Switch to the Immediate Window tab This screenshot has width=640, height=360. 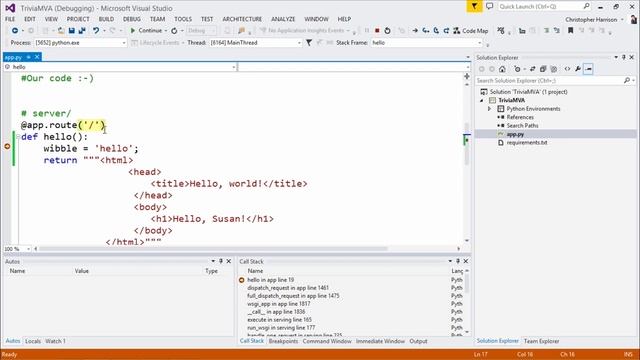[380, 341]
